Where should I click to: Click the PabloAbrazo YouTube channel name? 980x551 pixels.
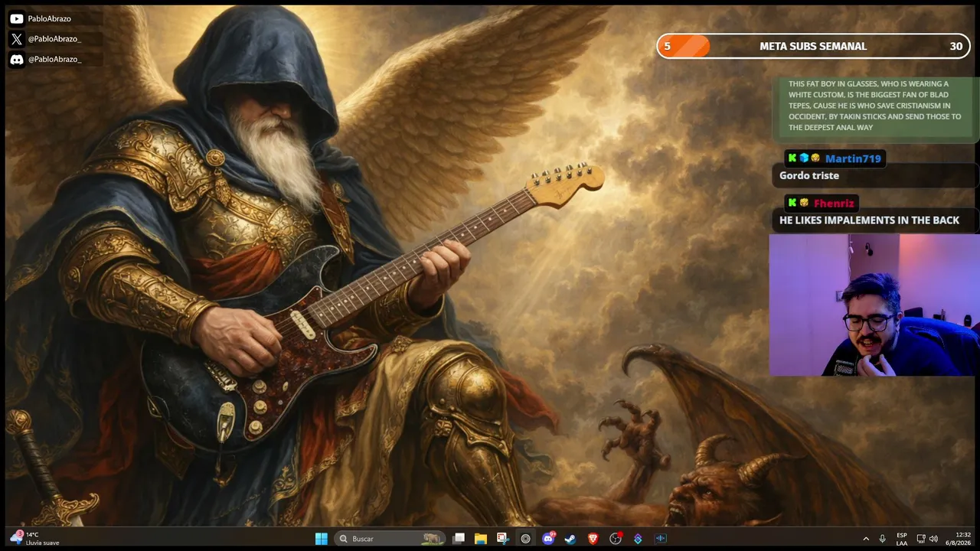coord(50,18)
